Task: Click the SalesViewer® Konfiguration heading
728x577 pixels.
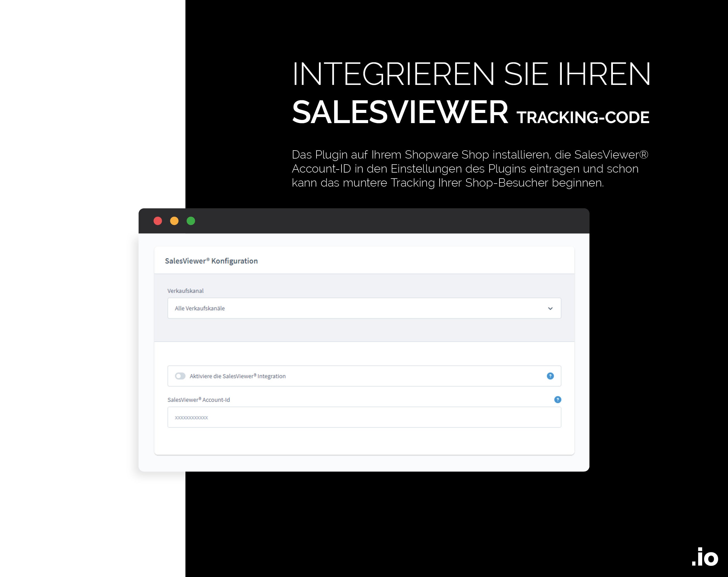Action: click(x=211, y=261)
